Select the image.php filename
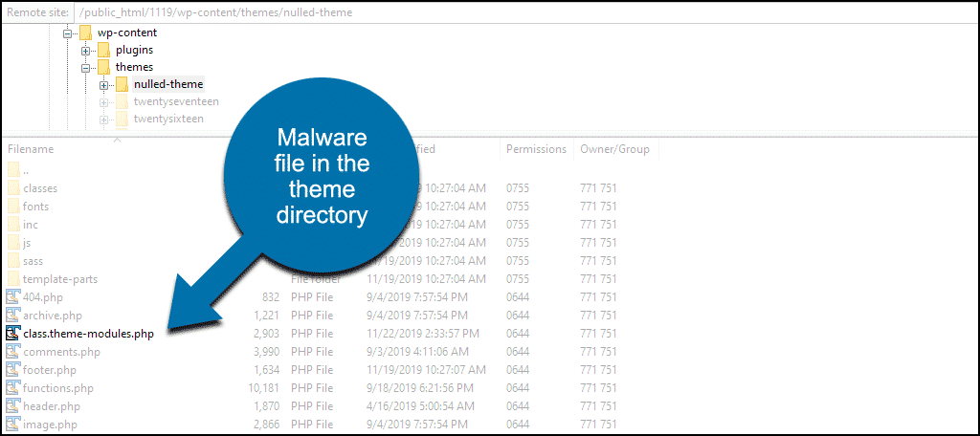 [x=52, y=425]
